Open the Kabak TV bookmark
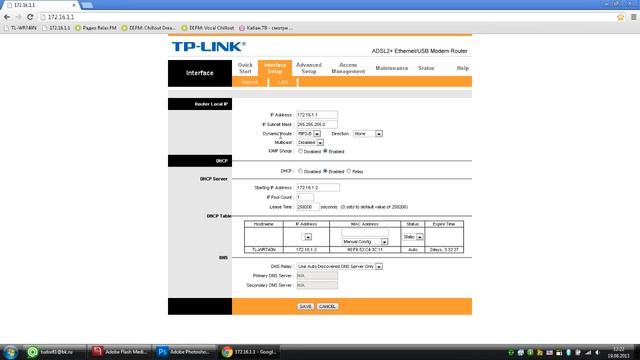Image resolution: width=640 pixels, height=360 pixels. click(266, 28)
